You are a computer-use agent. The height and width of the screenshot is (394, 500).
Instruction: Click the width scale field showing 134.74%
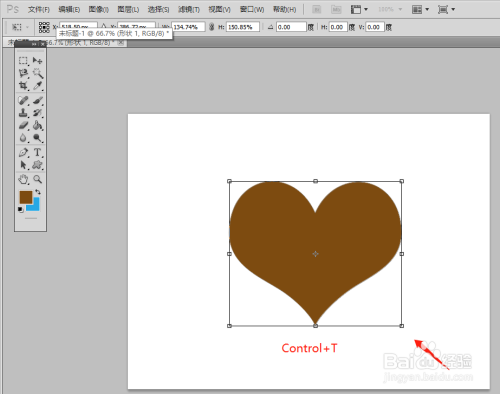(188, 27)
